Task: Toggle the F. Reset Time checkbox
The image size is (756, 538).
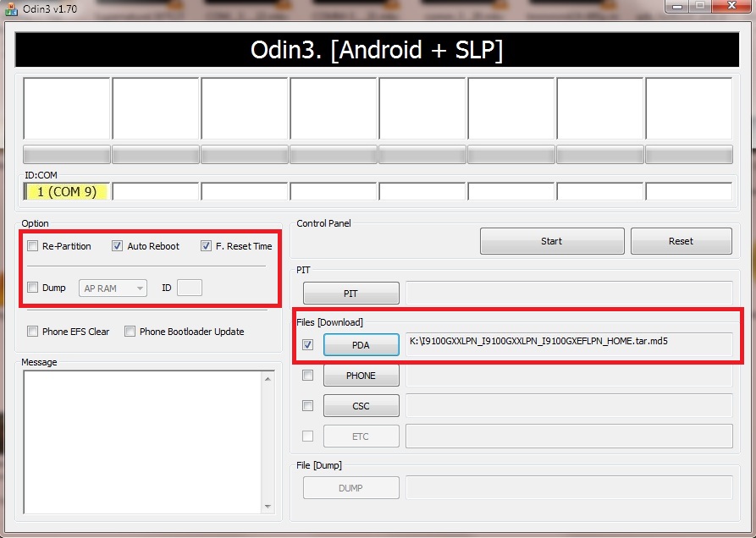Action: click(x=206, y=246)
